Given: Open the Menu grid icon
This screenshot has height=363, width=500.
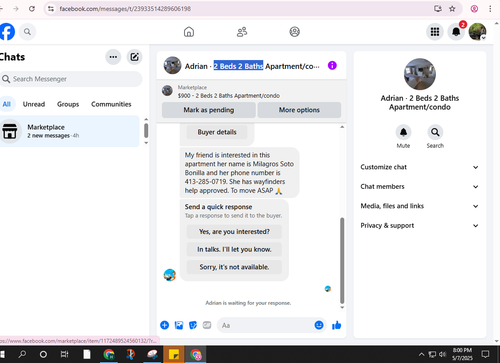Looking at the screenshot, I should [435, 32].
